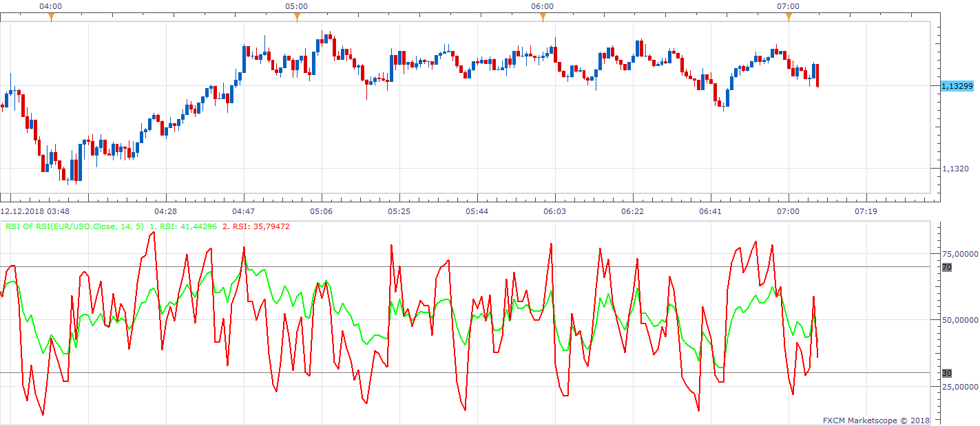Click the 05:25 time axis label

pos(399,211)
